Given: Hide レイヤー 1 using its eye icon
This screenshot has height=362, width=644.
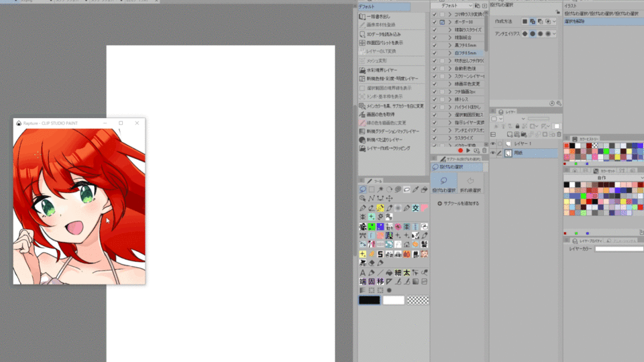Looking at the screenshot, I should [493, 143].
